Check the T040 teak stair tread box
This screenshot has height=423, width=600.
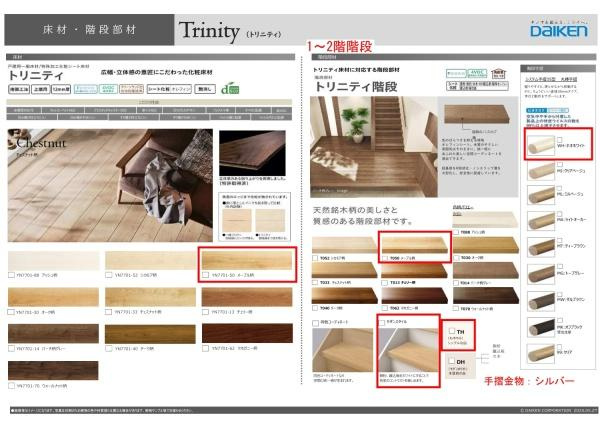[315, 308]
